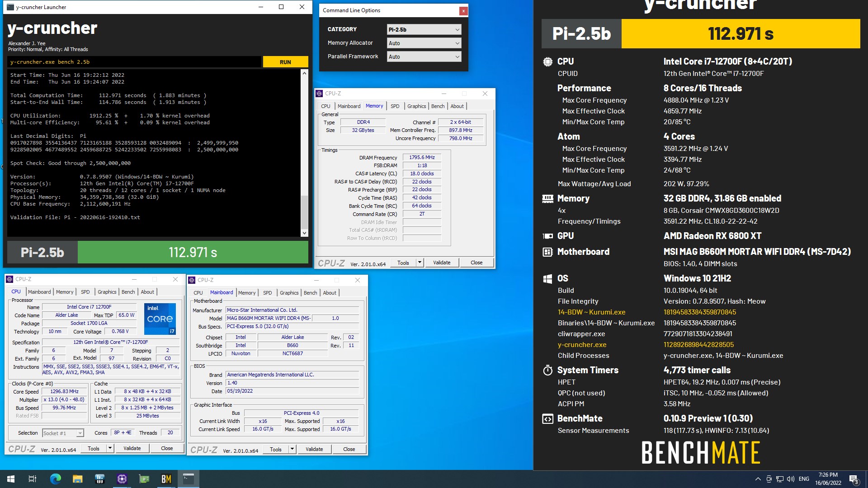Click Close in CPU-Z Memory window

pyautogui.click(x=476, y=263)
